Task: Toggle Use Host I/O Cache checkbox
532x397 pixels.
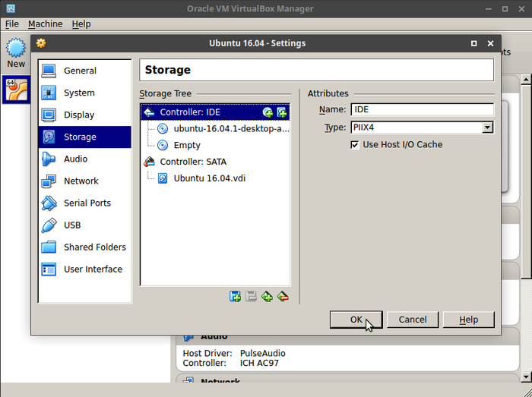Action: tap(355, 145)
